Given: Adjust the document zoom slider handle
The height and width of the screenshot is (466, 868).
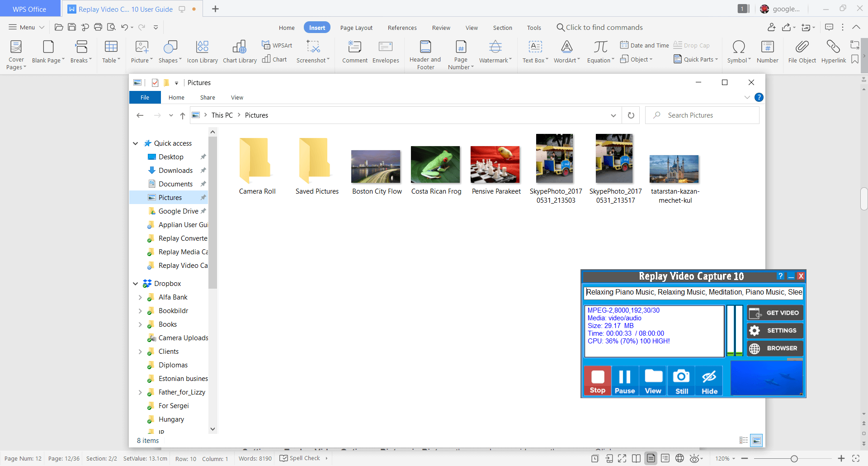Looking at the screenshot, I should click(x=794, y=458).
